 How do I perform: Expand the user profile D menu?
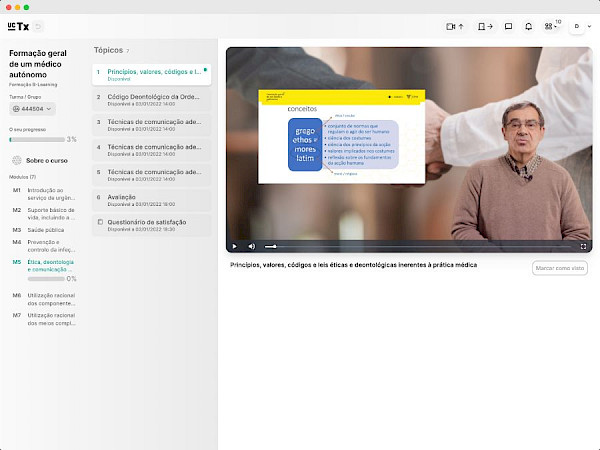[x=579, y=26]
